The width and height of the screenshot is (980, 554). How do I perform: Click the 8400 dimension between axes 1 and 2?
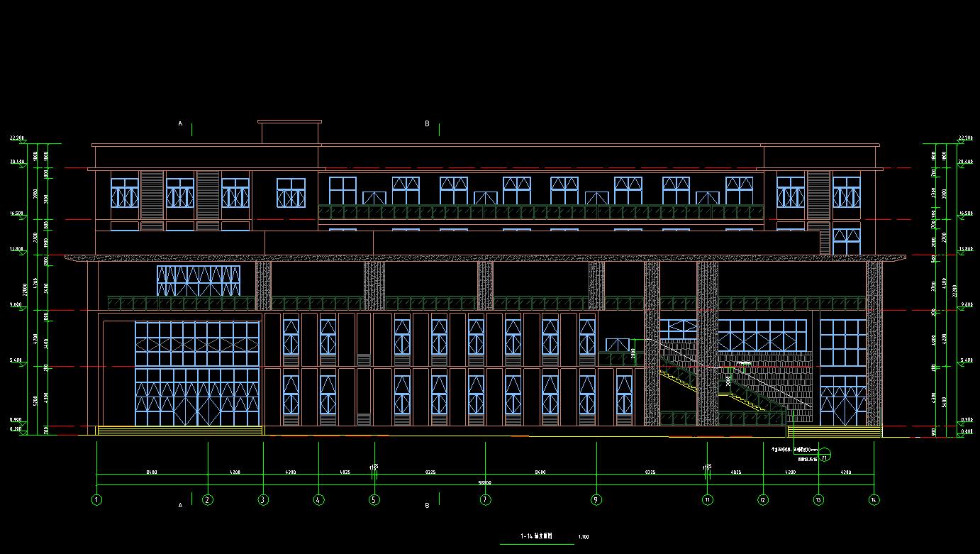pos(152,472)
